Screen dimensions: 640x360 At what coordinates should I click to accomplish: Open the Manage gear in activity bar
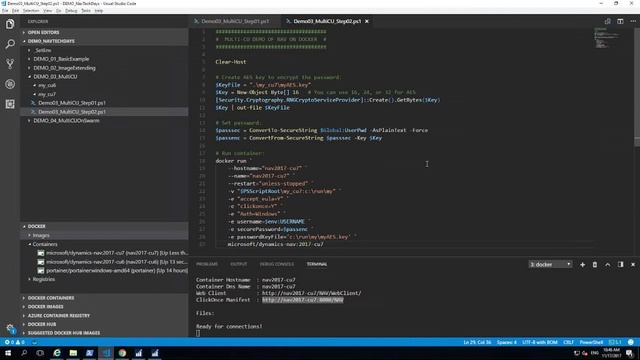[10, 328]
